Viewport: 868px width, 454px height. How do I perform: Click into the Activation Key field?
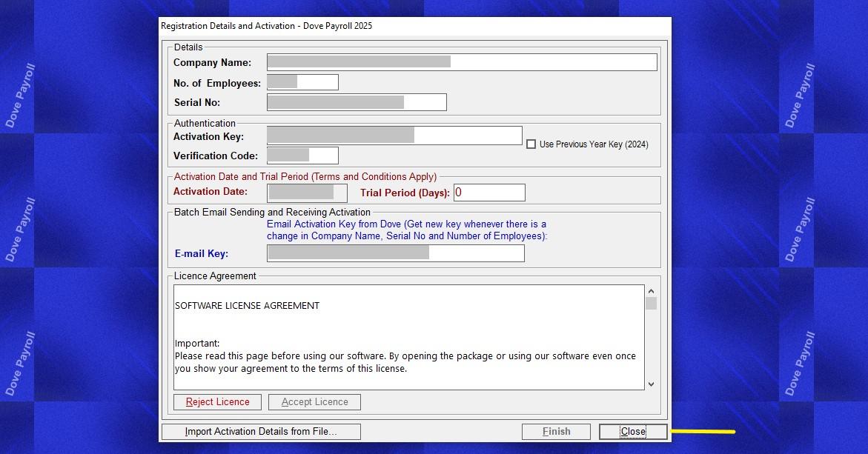[x=394, y=136]
